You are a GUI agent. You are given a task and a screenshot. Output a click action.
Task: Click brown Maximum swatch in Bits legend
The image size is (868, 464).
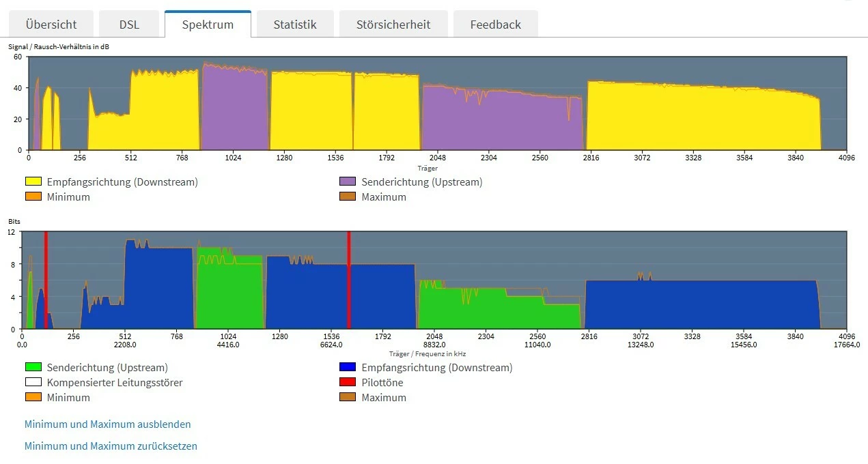[348, 398]
